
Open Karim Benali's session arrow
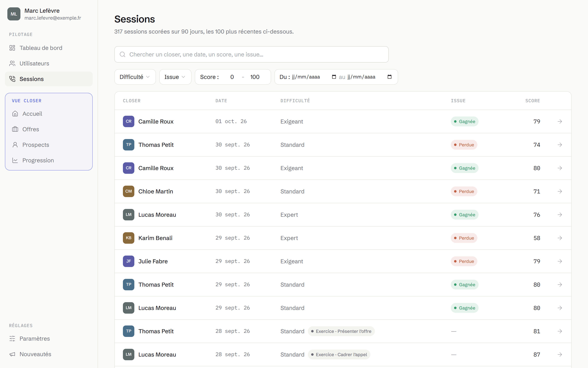pos(560,238)
